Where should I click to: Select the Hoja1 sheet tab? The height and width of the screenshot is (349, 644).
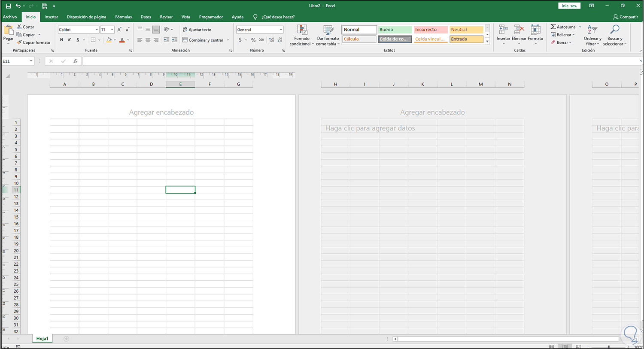point(42,339)
